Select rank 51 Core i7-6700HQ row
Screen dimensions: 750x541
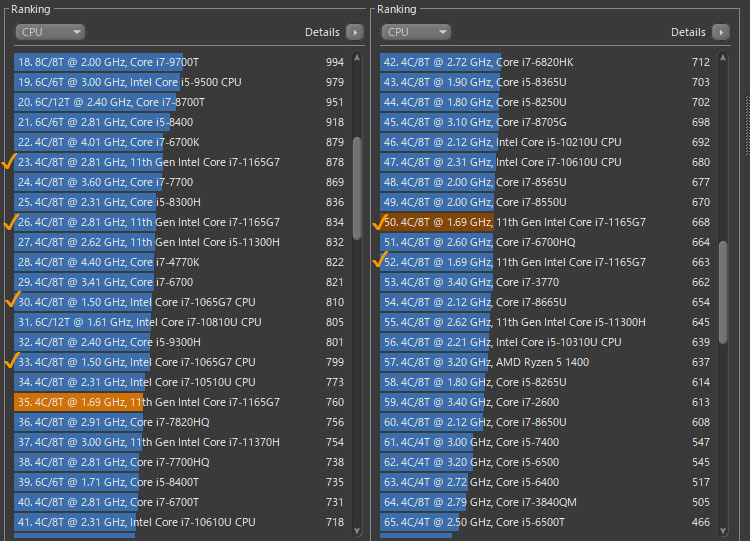point(545,242)
